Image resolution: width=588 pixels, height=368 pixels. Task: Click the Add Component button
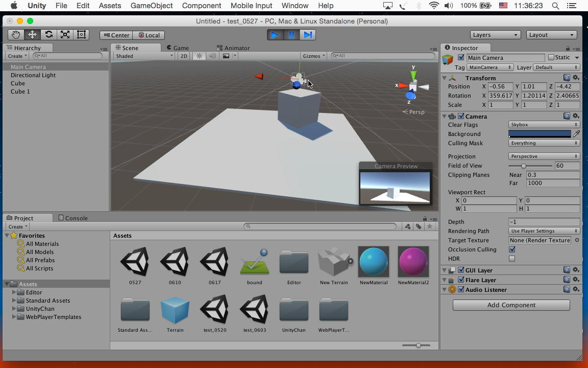pyautogui.click(x=511, y=305)
